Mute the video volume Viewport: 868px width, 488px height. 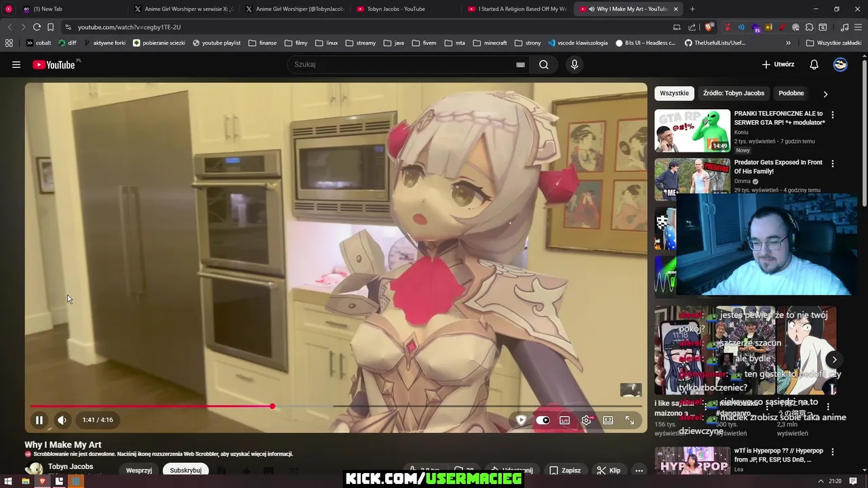[x=62, y=420]
